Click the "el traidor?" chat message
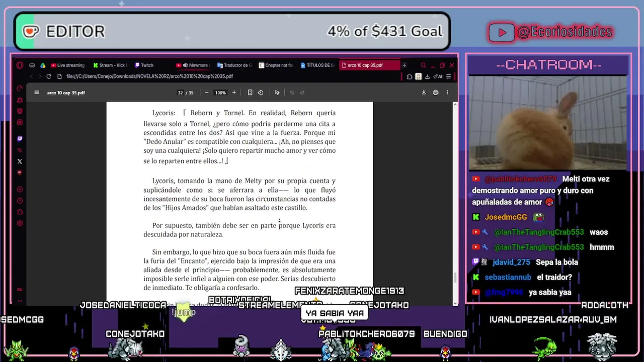 click(554, 278)
